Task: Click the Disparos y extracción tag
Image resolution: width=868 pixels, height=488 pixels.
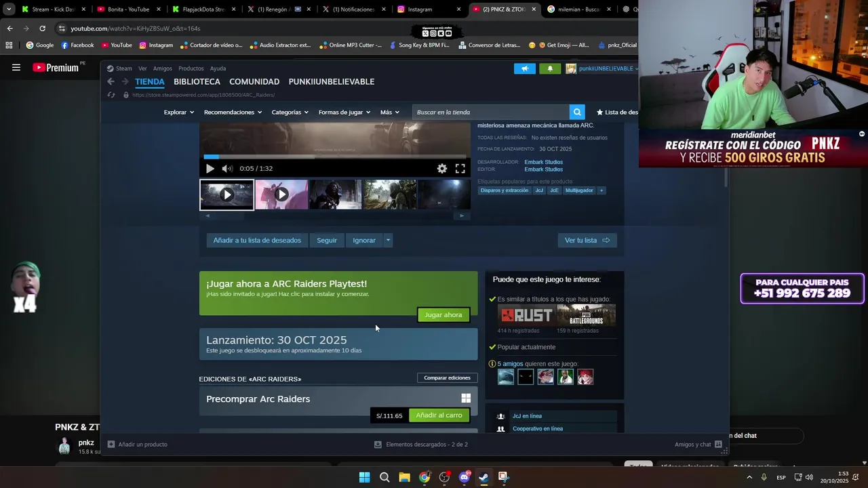Action: pyautogui.click(x=505, y=190)
